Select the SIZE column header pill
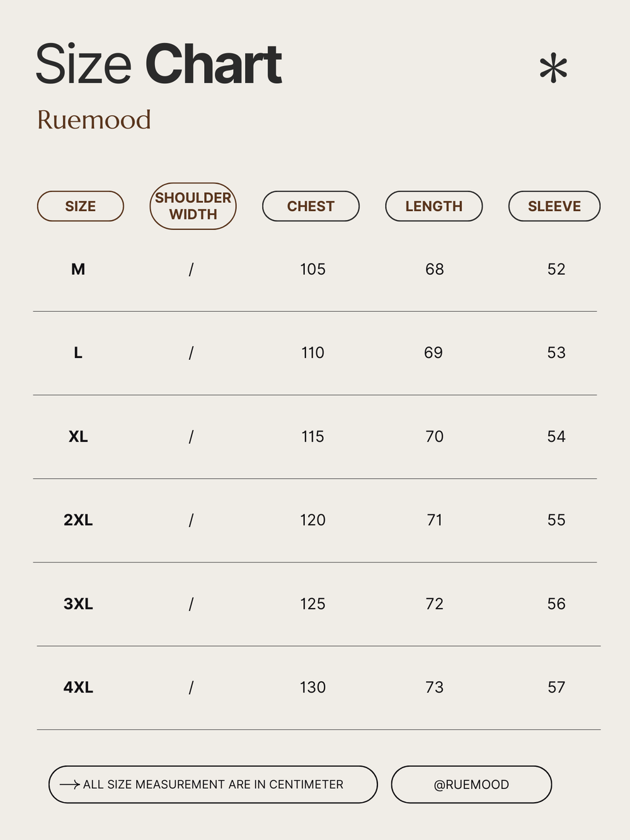Image resolution: width=630 pixels, height=840 pixels. [x=81, y=206]
